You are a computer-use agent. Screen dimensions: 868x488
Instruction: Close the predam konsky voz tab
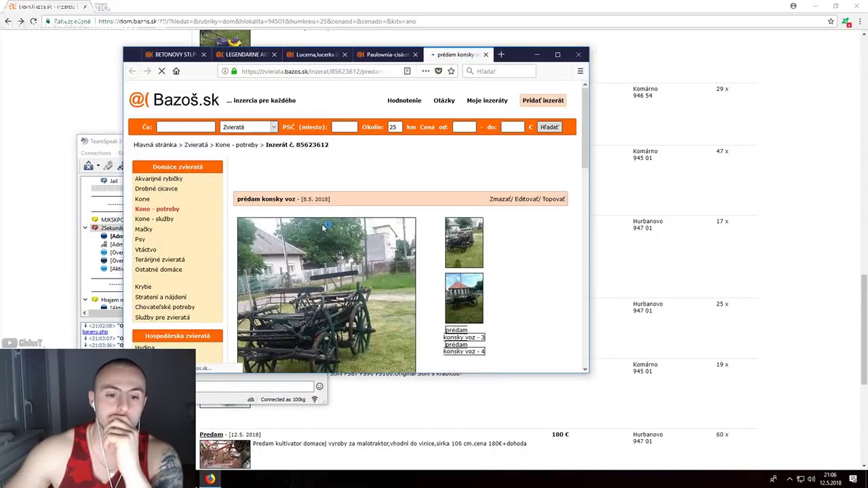coord(486,55)
